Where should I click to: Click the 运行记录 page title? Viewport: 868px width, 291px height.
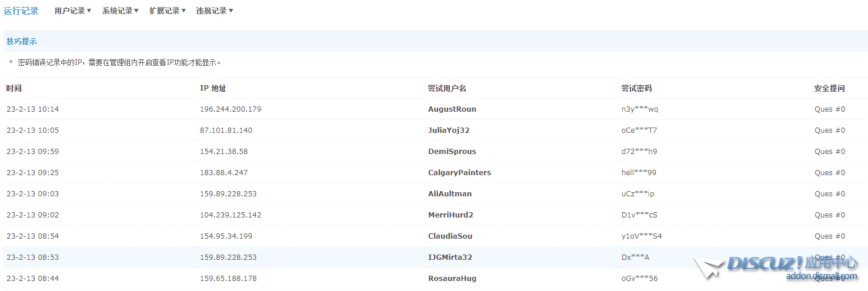pyautogui.click(x=21, y=11)
